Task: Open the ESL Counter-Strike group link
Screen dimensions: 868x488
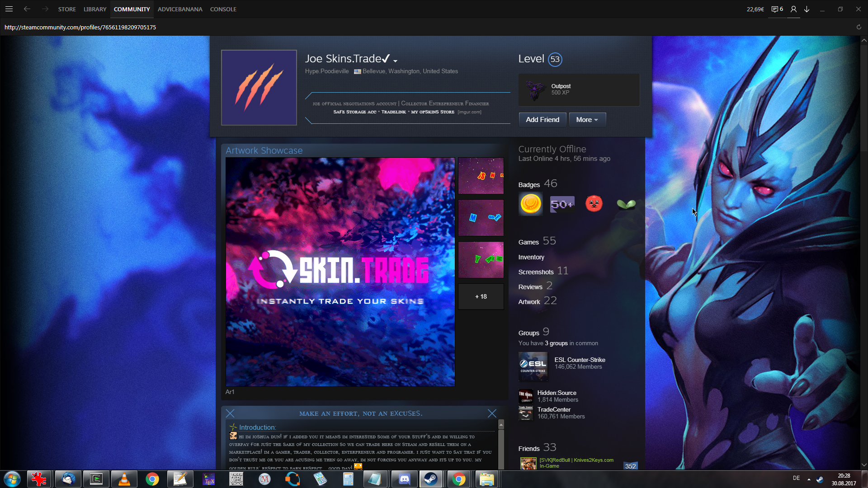Action: point(580,360)
